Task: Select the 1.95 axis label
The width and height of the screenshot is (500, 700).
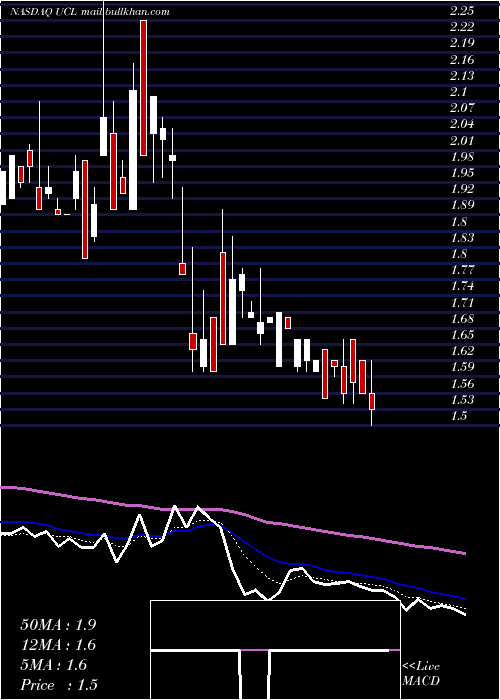Action: click(462, 173)
